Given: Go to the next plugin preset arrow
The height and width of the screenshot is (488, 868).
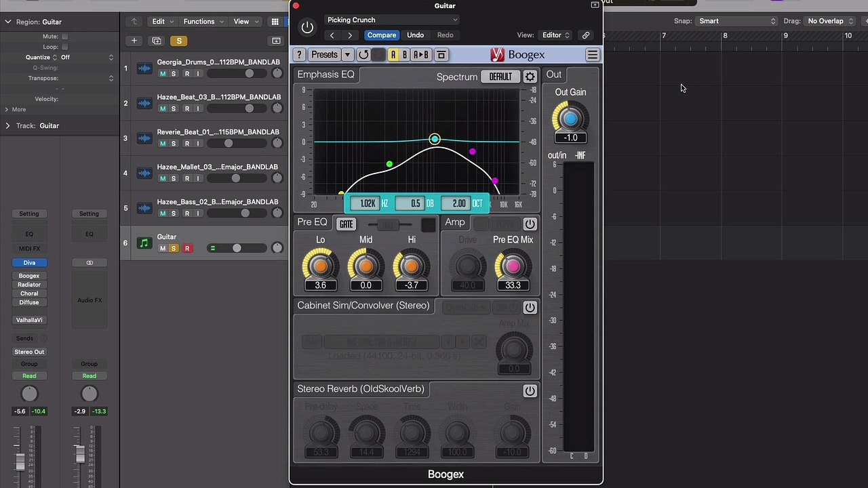Looking at the screenshot, I should pos(350,35).
